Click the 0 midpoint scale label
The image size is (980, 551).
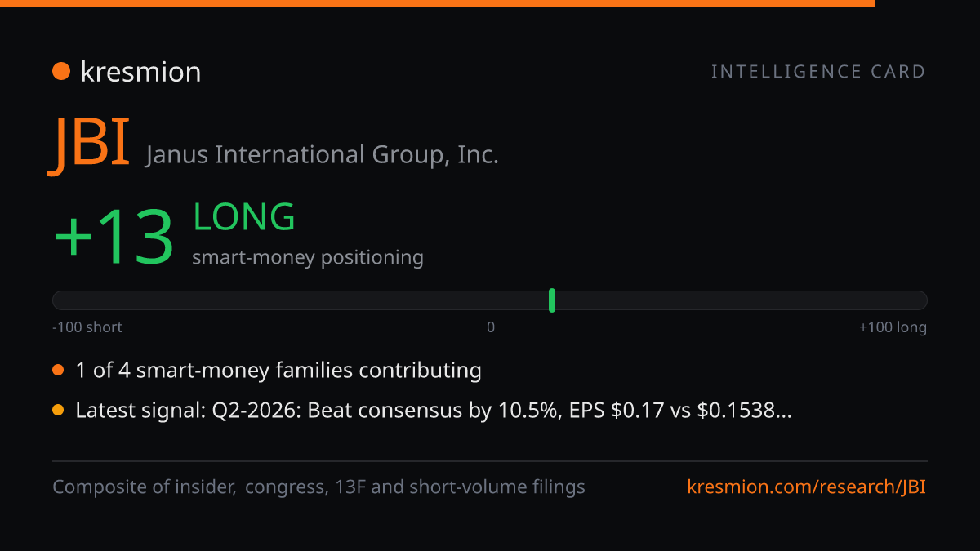[491, 327]
